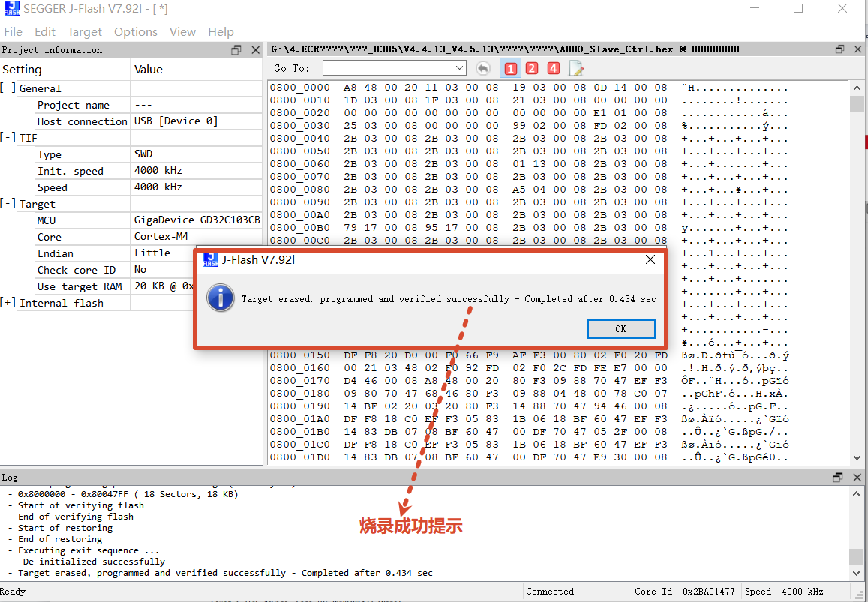Viewport: 868px width, 602px height.
Task: Click 'De-initialized successfully' log line
Action: [x=89, y=561]
